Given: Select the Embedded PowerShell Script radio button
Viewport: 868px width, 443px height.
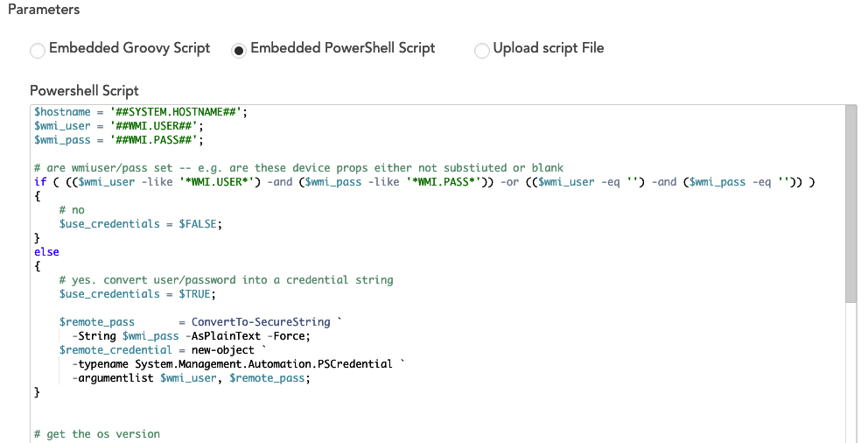Looking at the screenshot, I should 238,50.
